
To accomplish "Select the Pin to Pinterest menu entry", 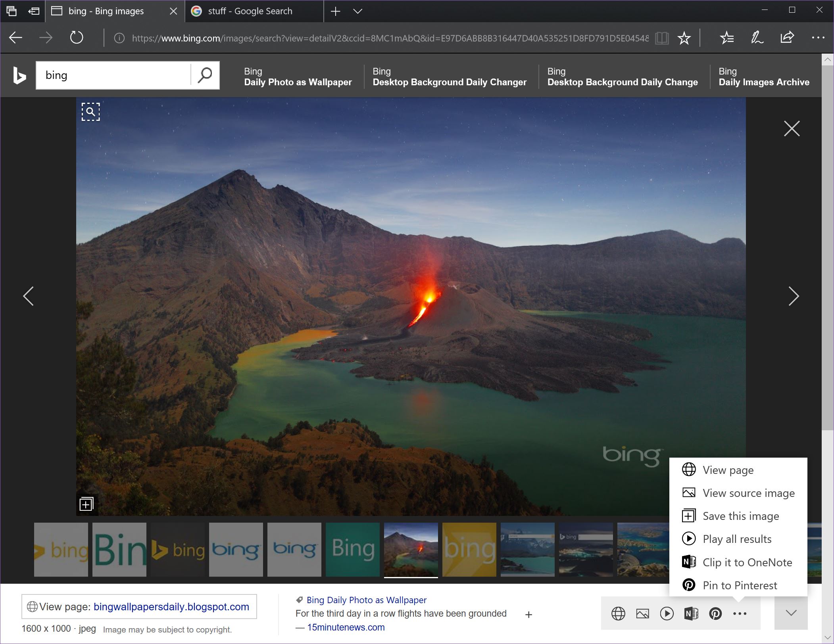I will click(x=740, y=585).
